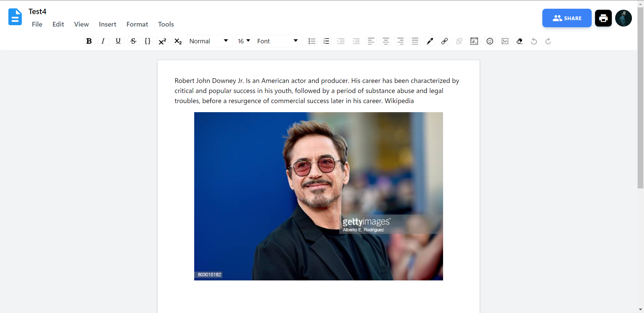Toggle bold formatting
This screenshot has height=313, width=644.
(x=89, y=41)
